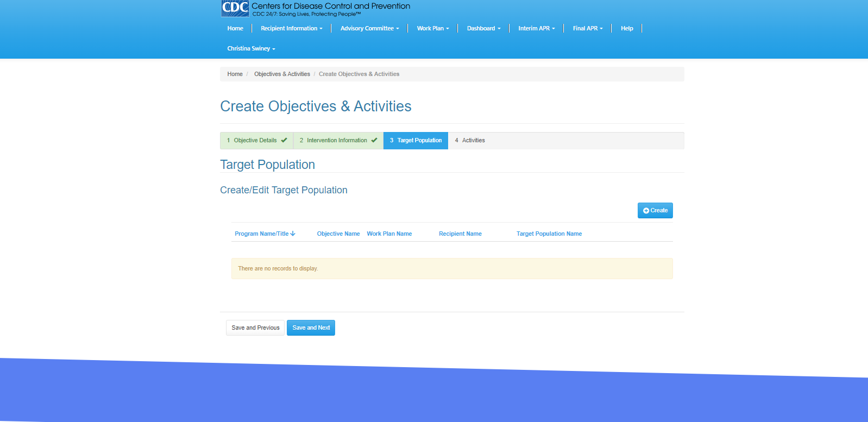Switch to the Activities step tab
The width and height of the screenshot is (868, 422).
470,140
